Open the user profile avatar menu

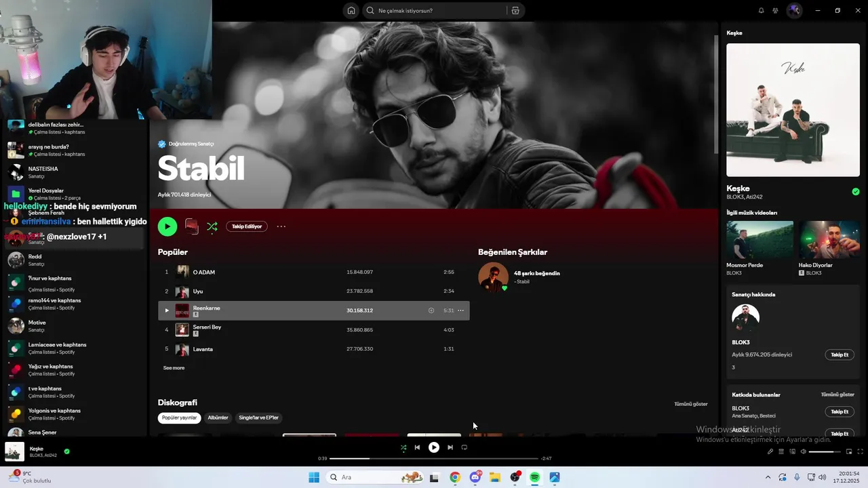click(794, 11)
